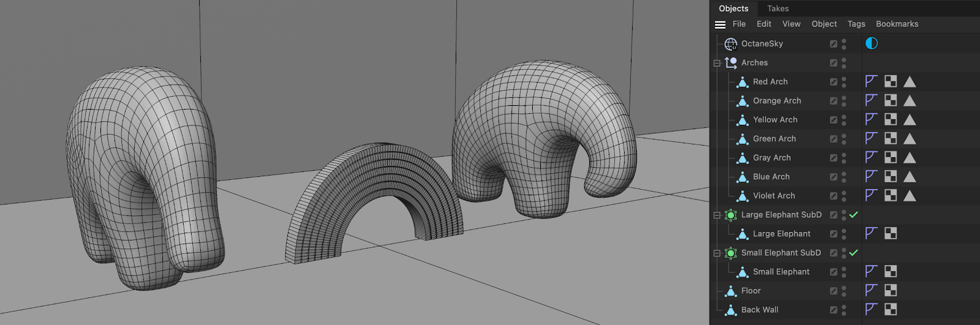Viewport: 980px width, 325px height.
Task: Select the Violet Arch object in list
Action: [x=774, y=196]
